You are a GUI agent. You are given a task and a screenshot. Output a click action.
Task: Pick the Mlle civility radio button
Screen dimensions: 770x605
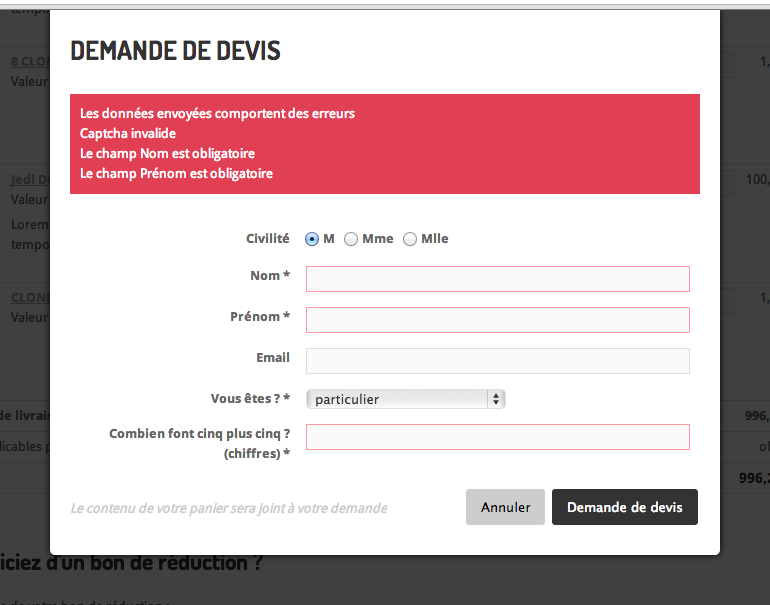tap(410, 239)
